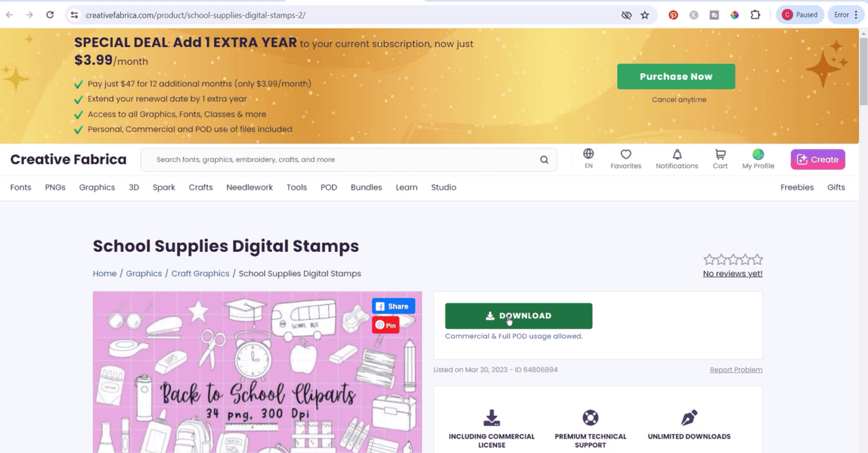Open the Graphics menu item
Screen dimensions: 868x453
point(97,188)
